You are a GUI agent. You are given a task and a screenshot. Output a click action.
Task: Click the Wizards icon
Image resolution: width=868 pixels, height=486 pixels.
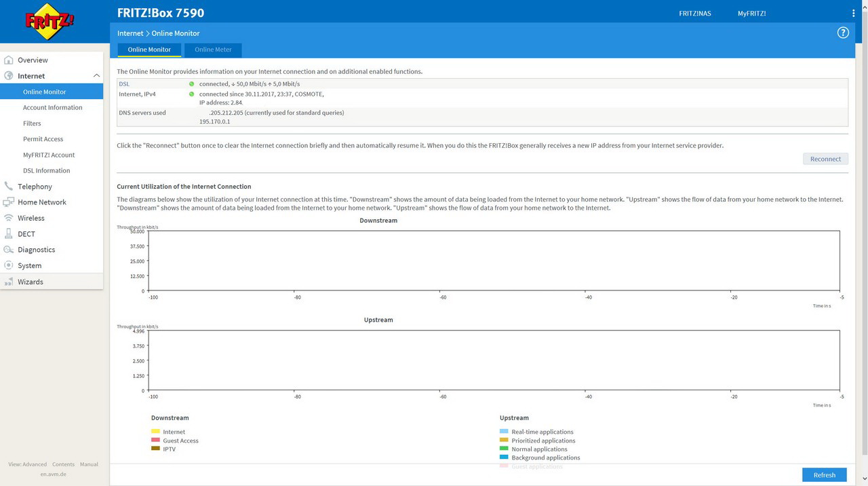[x=9, y=282]
